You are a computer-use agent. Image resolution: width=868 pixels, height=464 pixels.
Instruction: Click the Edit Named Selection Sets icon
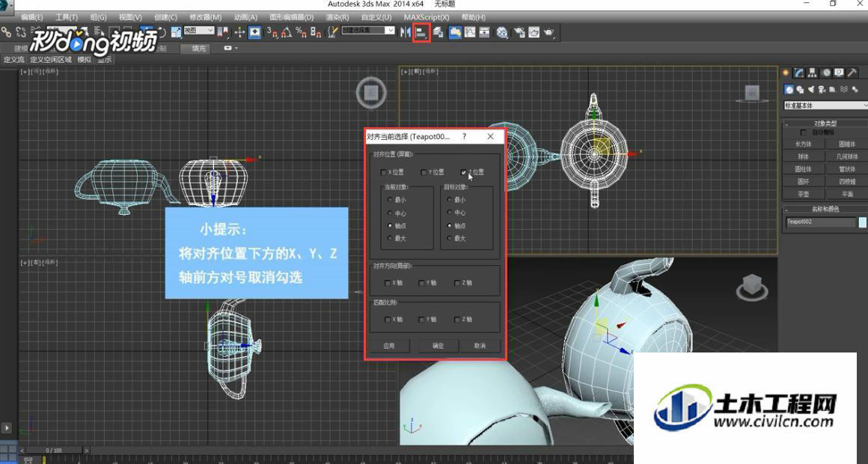[x=332, y=32]
